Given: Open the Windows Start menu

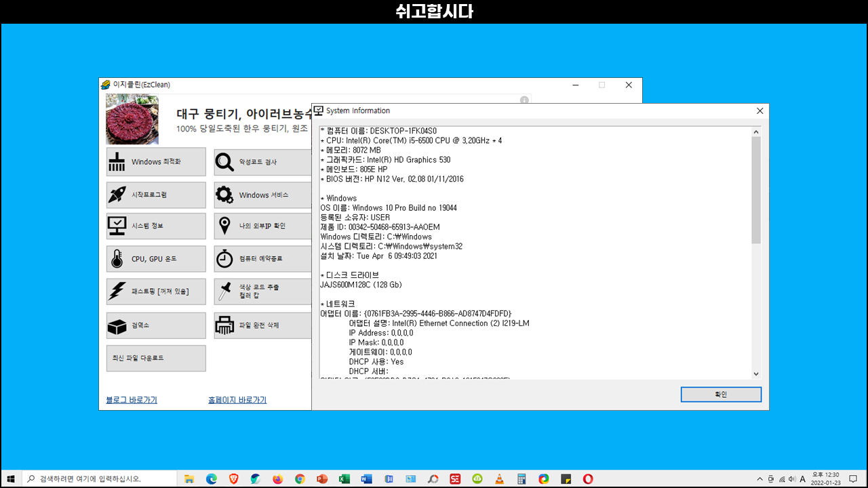Looking at the screenshot, I should 11,479.
